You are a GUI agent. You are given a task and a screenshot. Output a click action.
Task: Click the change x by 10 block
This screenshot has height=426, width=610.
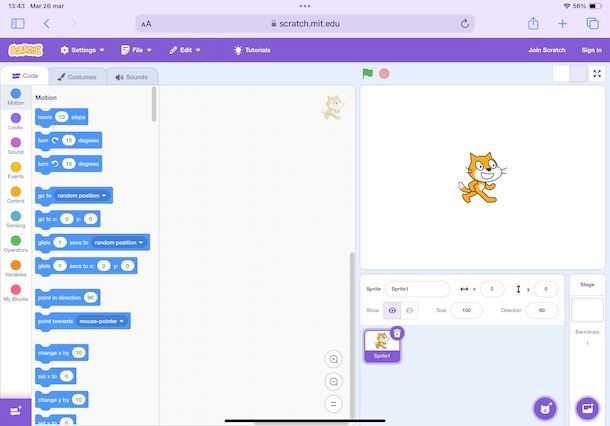[x=61, y=353]
